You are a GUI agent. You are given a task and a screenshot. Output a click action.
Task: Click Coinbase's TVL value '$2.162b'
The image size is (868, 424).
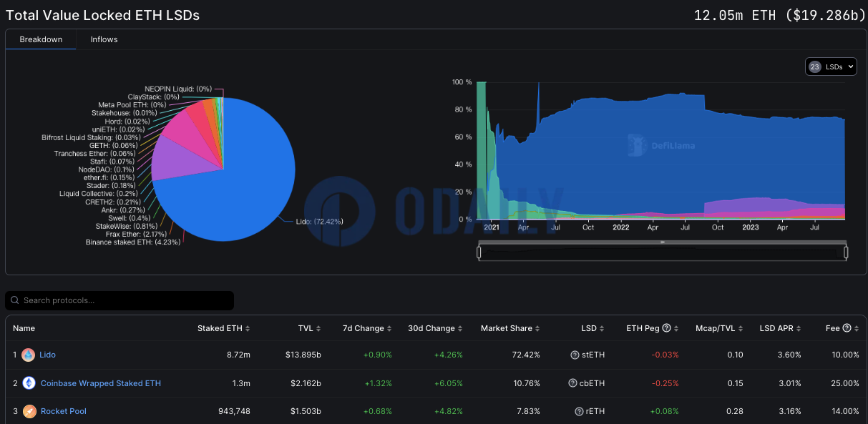coord(306,383)
